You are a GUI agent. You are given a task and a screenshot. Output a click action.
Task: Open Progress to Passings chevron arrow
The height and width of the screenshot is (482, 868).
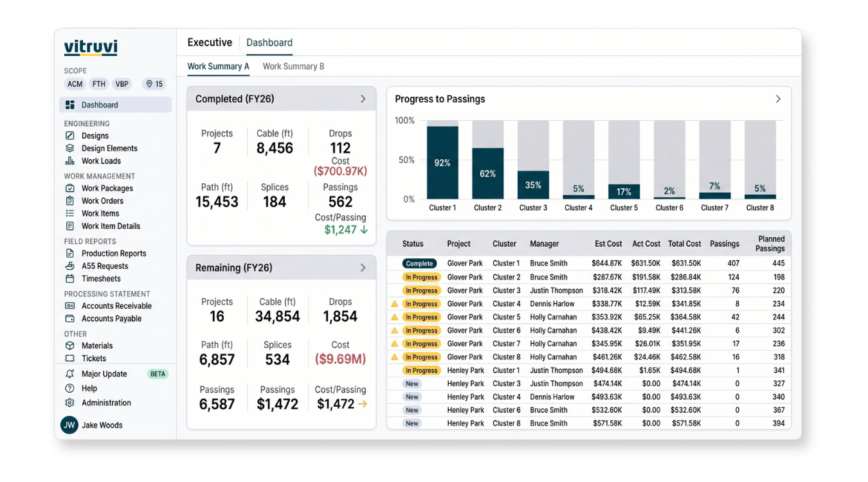pos(778,99)
